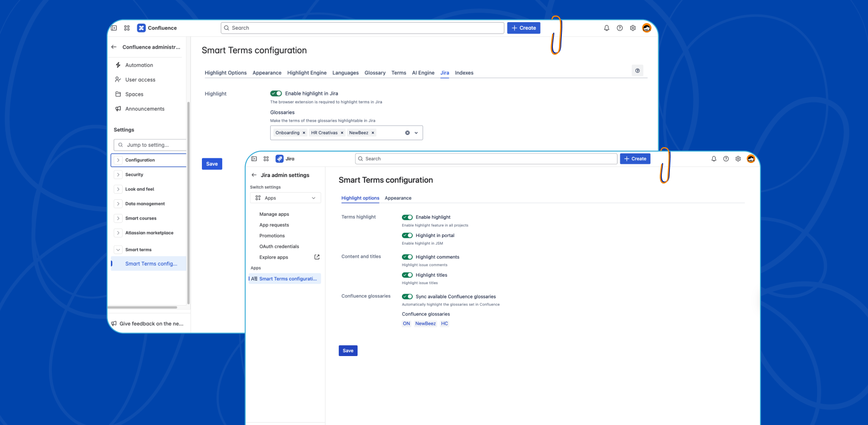This screenshot has height=425, width=868.
Task: Open the Confluence help question mark icon
Action: (620, 28)
